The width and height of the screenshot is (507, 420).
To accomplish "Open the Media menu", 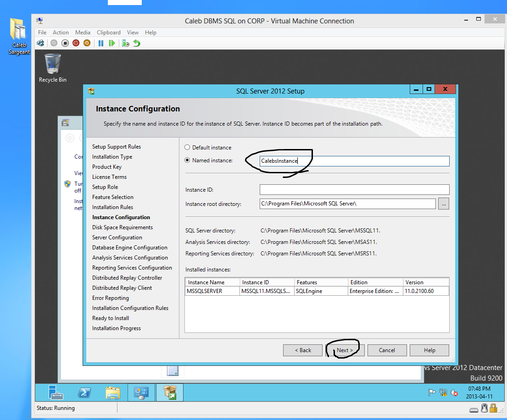I will pyautogui.click(x=83, y=32).
